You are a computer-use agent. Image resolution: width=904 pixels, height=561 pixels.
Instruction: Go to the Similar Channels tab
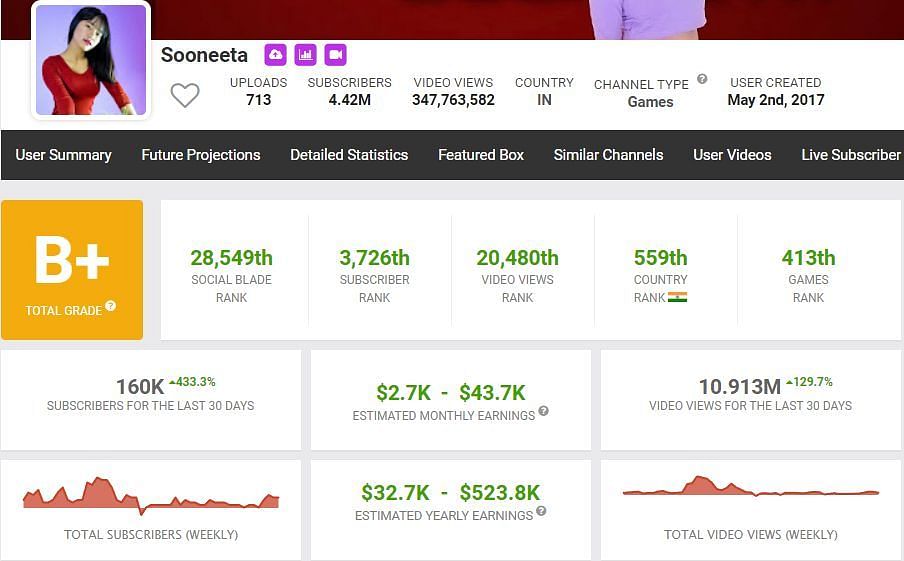click(608, 155)
